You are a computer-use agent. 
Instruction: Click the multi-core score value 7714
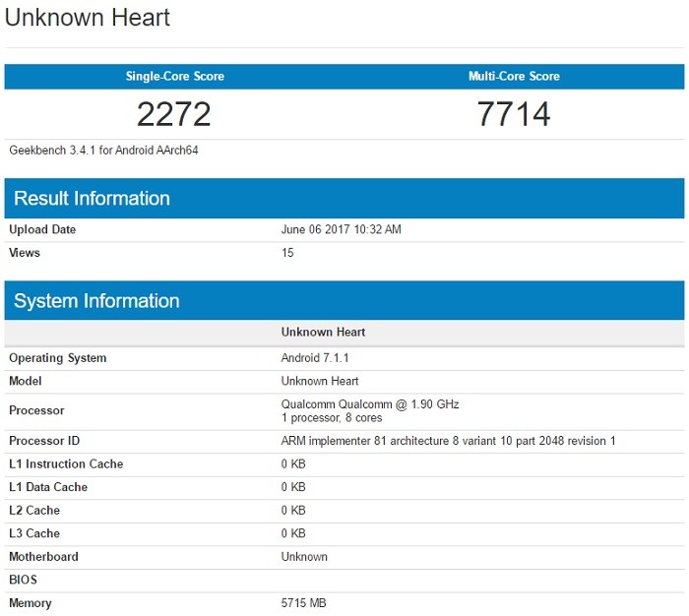[x=514, y=114]
